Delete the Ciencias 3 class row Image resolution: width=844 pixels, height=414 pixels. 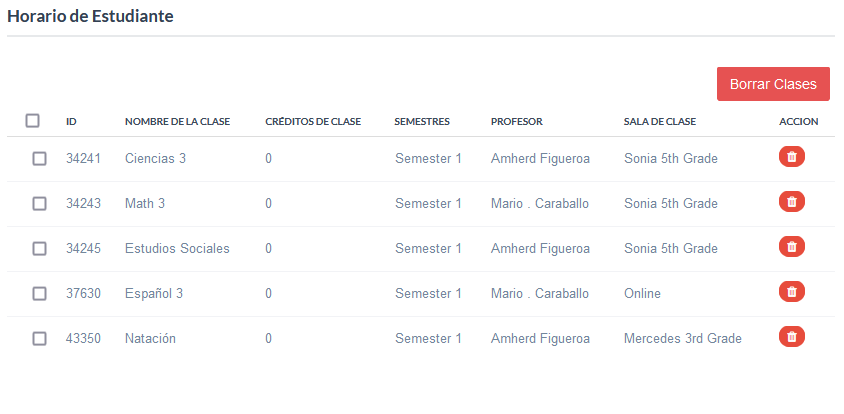791,157
